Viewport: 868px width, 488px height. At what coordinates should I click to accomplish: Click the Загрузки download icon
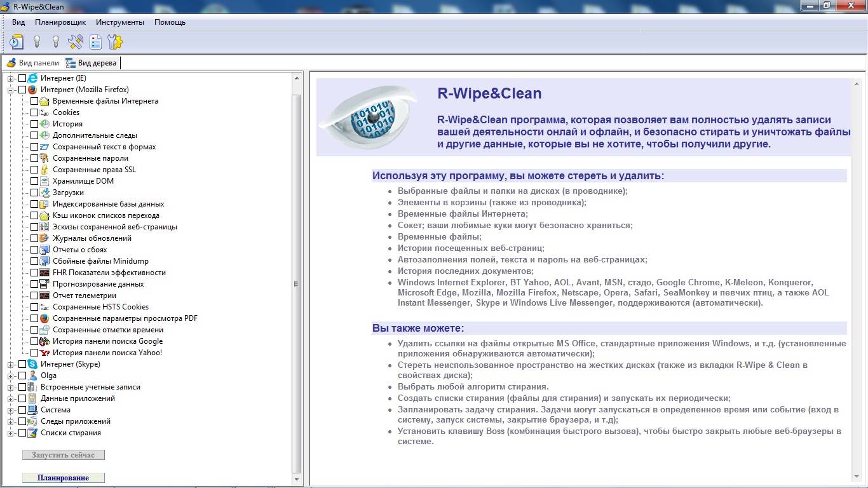(x=44, y=193)
